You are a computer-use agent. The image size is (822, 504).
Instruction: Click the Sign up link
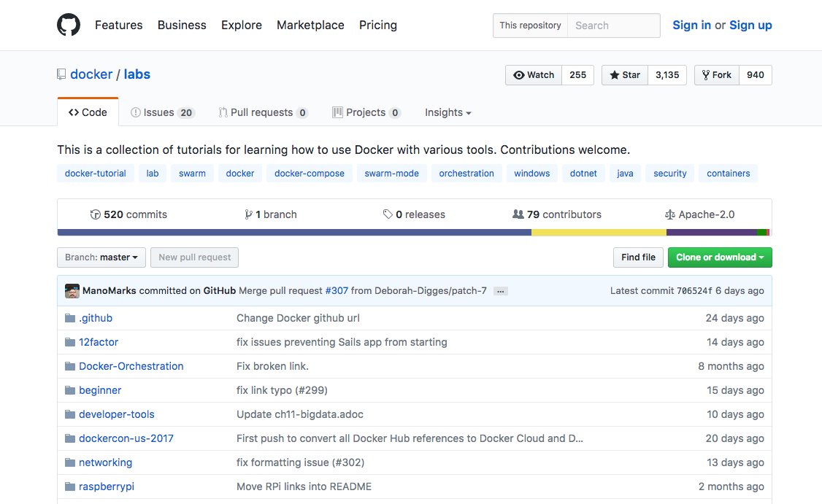point(750,25)
